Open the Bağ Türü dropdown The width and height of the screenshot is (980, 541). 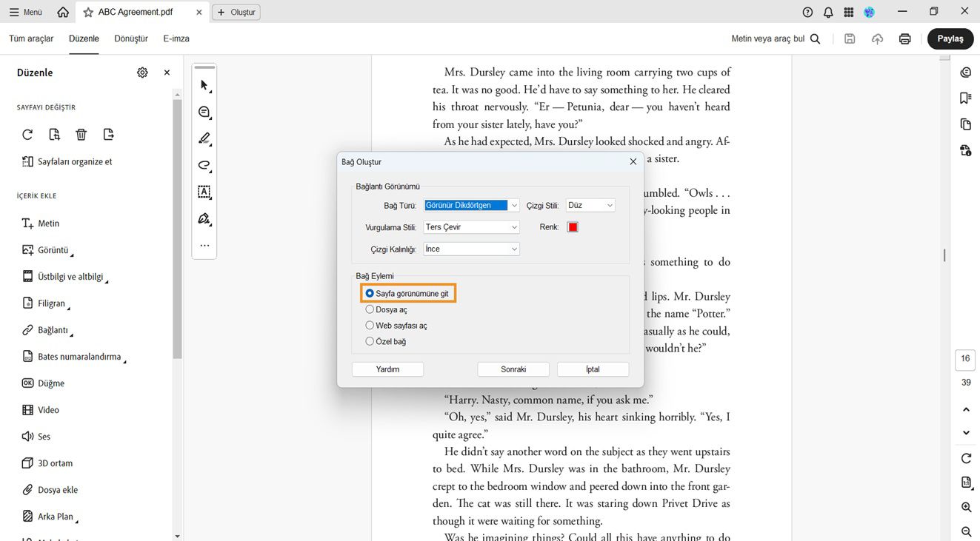tap(472, 205)
